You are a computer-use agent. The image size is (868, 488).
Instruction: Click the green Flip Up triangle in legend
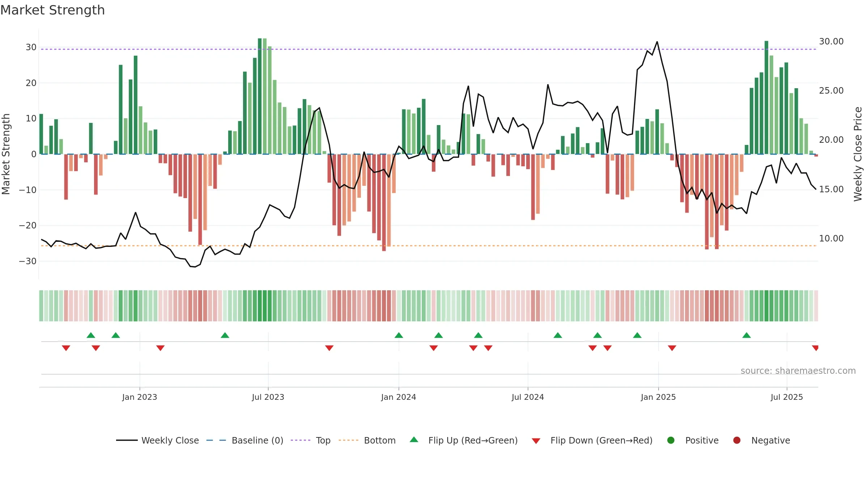414,440
